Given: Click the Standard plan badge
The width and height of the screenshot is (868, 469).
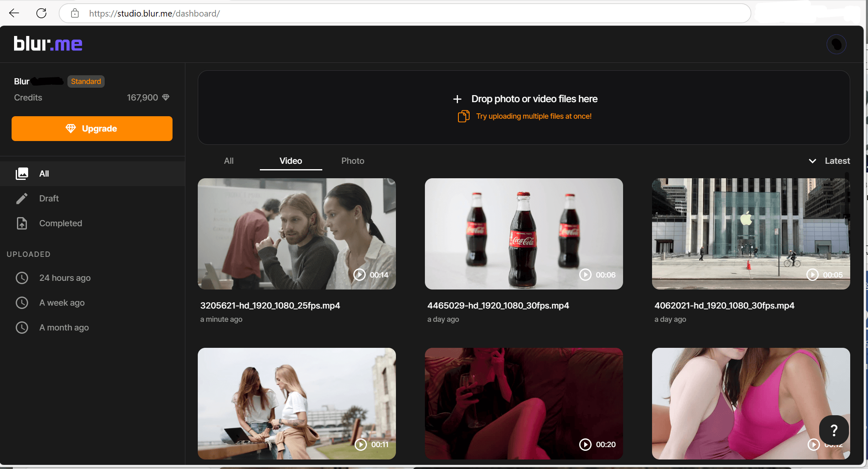Looking at the screenshot, I should coord(86,81).
